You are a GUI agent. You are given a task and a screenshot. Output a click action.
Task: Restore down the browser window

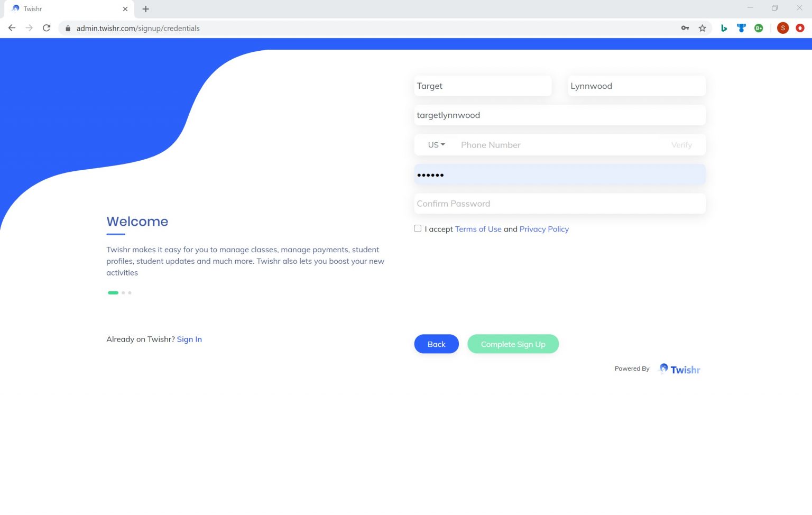[774, 8]
